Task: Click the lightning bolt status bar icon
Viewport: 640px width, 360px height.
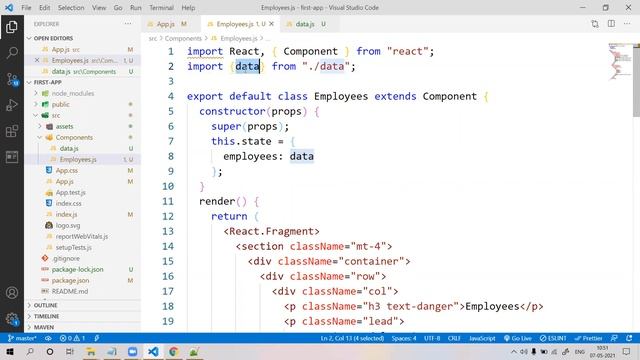Action: pos(97,338)
